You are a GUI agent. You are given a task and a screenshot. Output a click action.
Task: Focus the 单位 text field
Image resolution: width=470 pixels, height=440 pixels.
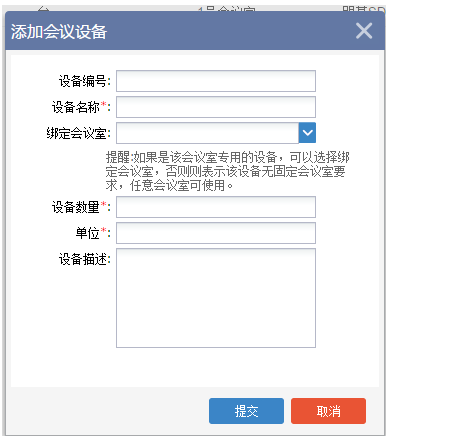pyautogui.click(x=216, y=233)
